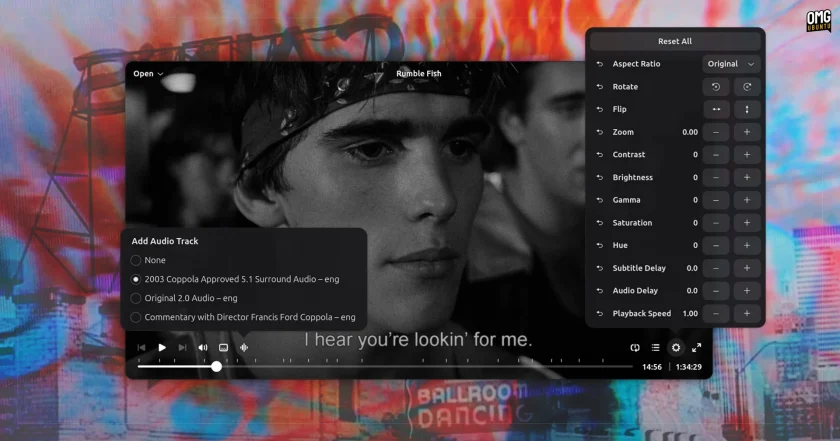Reset the Rotate setting
840x441 pixels.
(599, 87)
